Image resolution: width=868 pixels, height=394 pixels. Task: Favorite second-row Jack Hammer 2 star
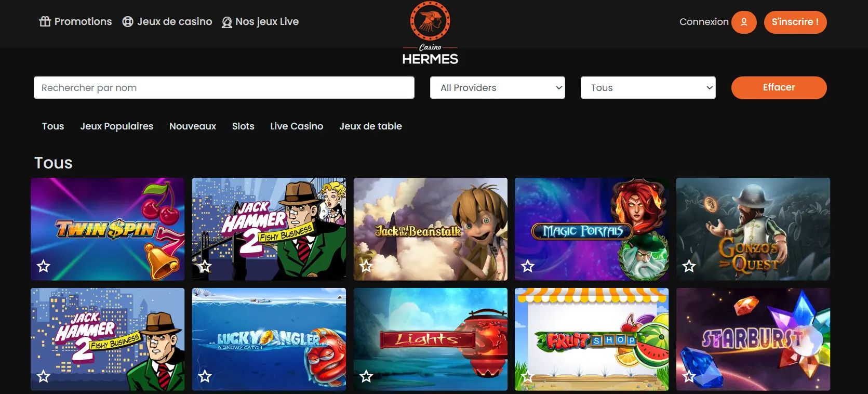(44, 376)
